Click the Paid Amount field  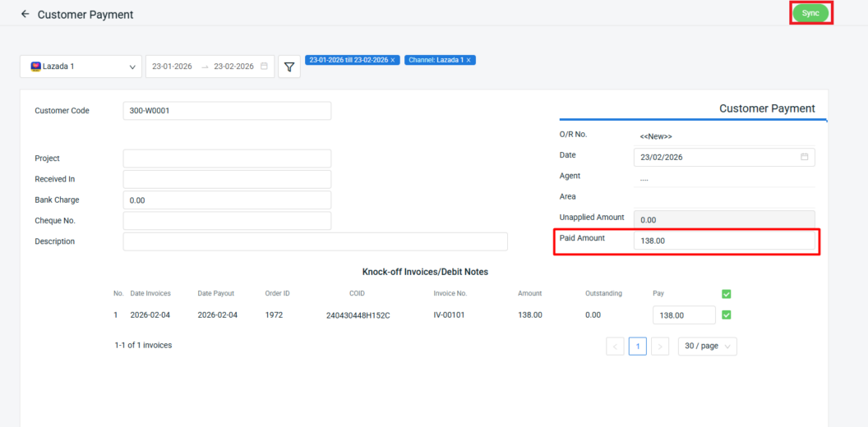723,241
